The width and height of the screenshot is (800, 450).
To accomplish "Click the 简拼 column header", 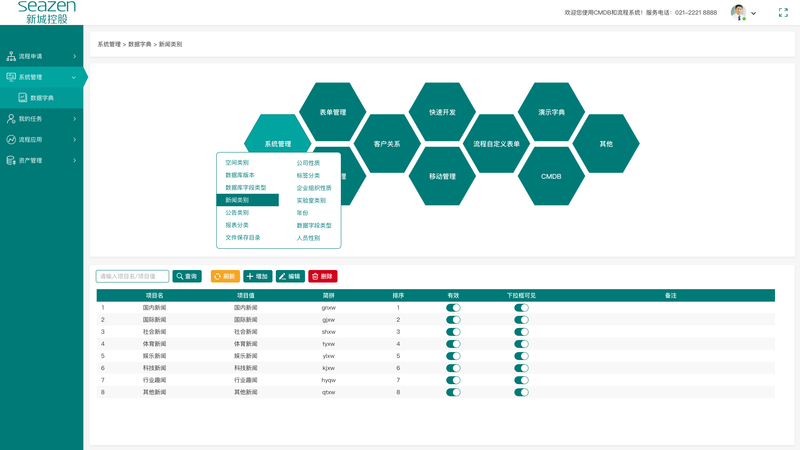I will [x=329, y=295].
